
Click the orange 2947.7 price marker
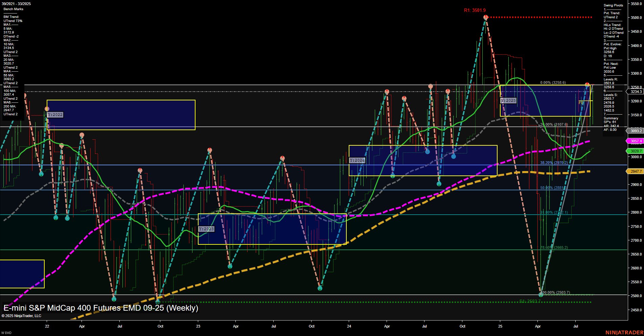(635, 171)
